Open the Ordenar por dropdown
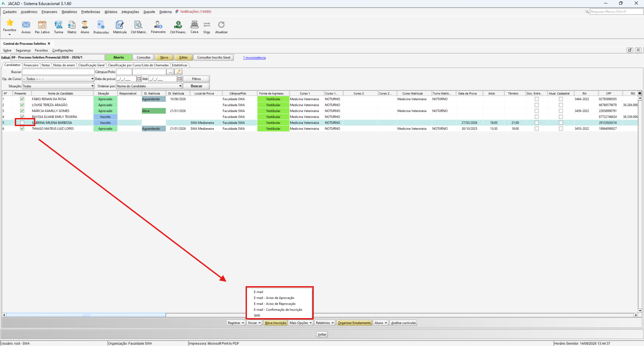The height and width of the screenshot is (346, 644). point(149,86)
